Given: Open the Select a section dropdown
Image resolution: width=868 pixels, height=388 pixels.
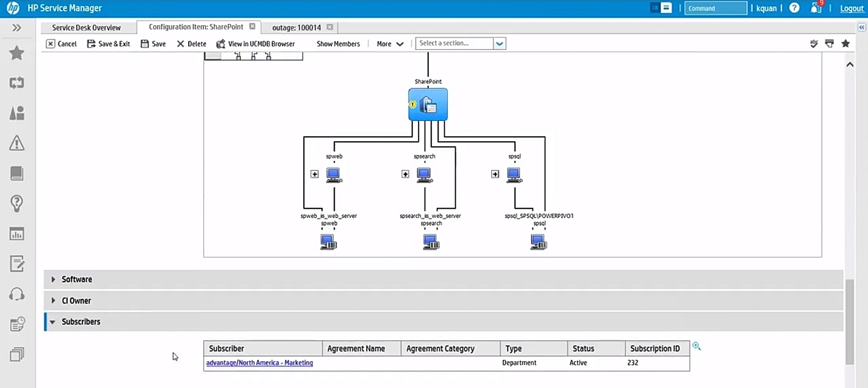Looking at the screenshot, I should [499, 43].
